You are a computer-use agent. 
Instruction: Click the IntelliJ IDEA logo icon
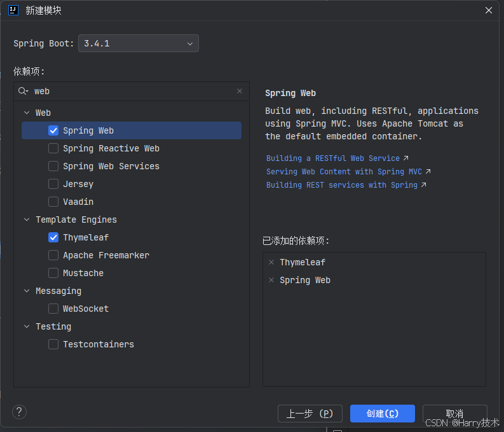pyautogui.click(x=13, y=10)
